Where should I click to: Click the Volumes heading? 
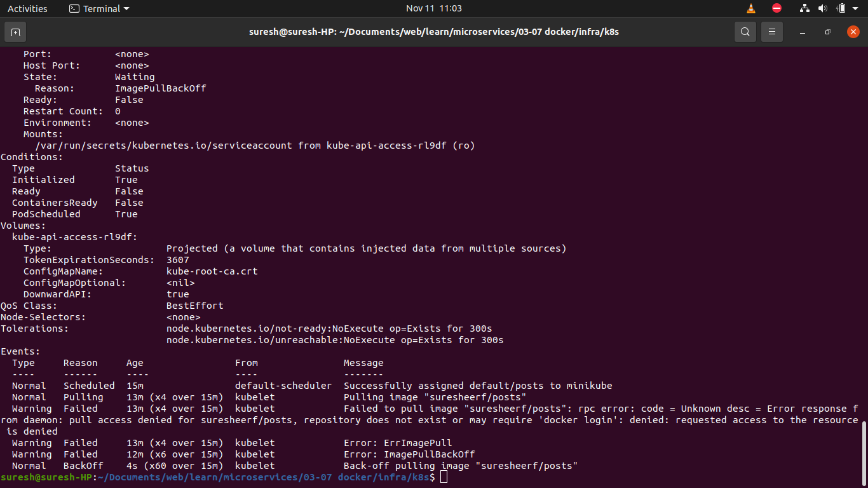pos(24,226)
